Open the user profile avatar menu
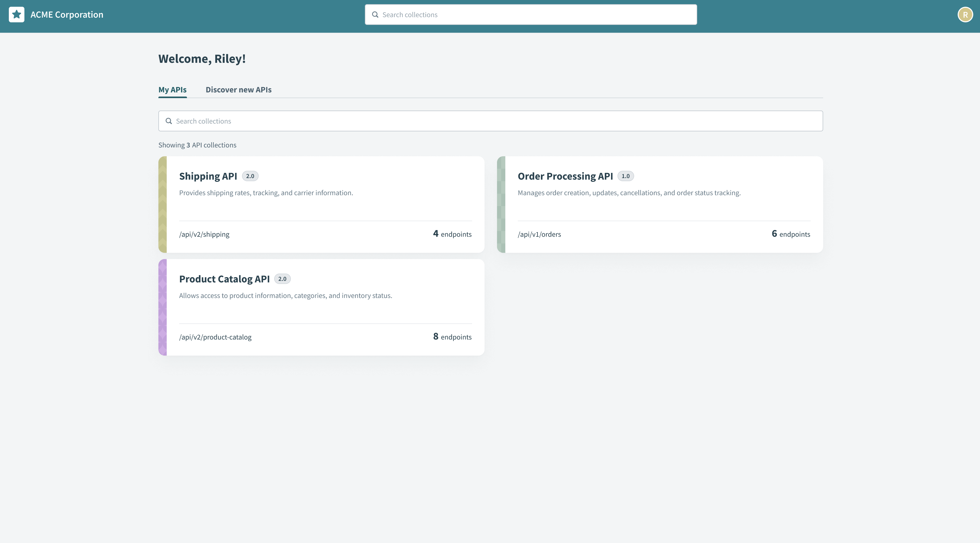This screenshot has height=543, width=980. click(x=965, y=14)
